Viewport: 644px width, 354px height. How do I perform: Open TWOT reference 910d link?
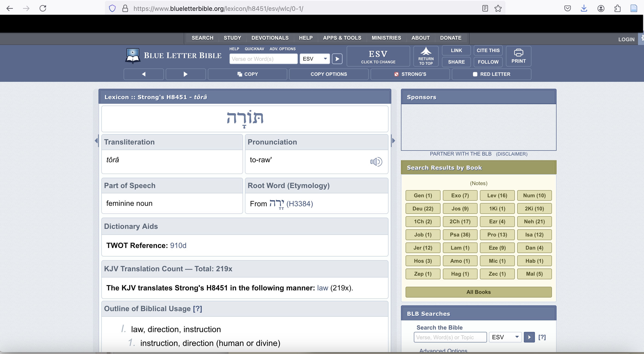[178, 245]
